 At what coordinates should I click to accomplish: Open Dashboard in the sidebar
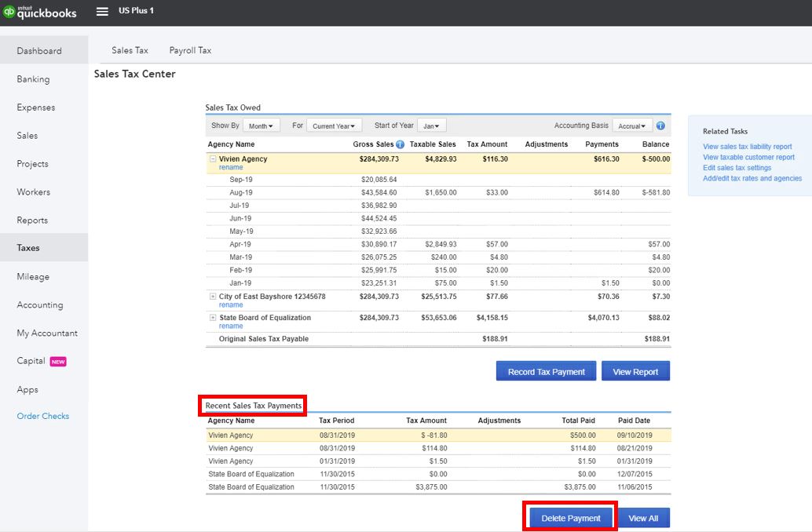(44, 50)
